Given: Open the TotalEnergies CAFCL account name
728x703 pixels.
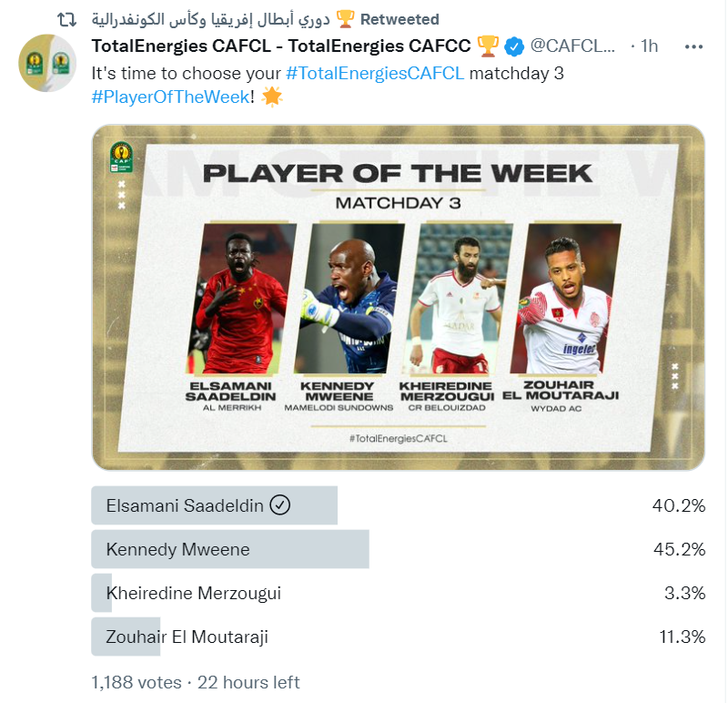Looking at the screenshot, I should tap(281, 46).
